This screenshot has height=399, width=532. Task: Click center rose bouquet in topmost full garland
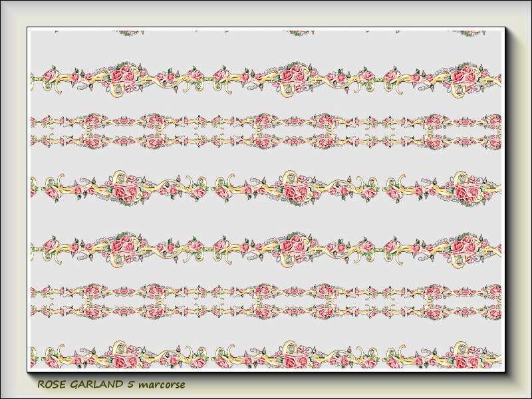click(293, 75)
